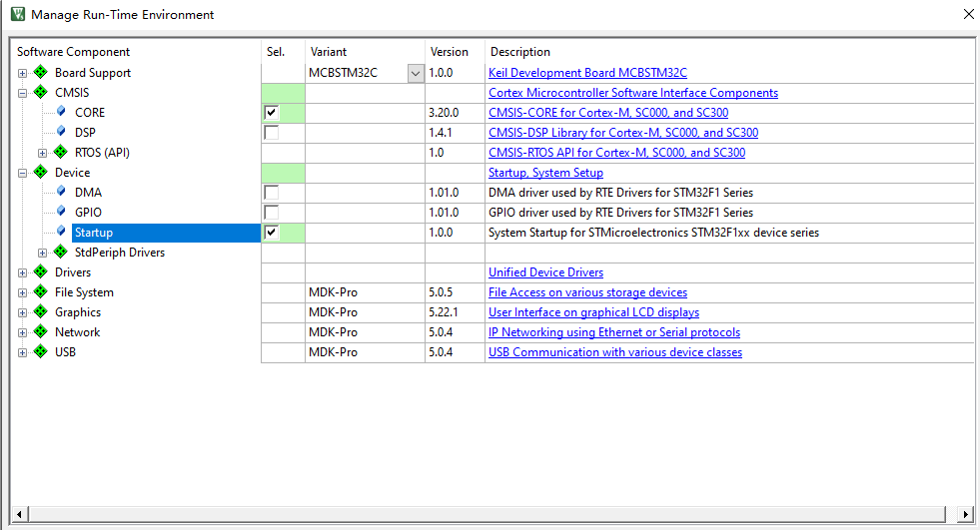980x530 pixels.
Task: Expand the File System node
Action: point(23,292)
